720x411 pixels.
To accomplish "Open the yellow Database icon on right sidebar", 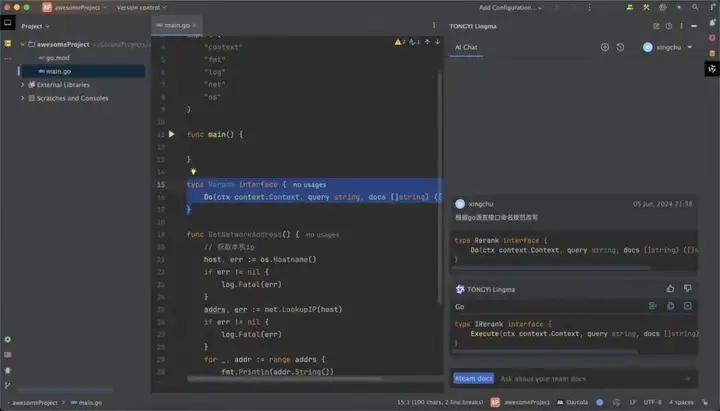I will pos(712,53).
